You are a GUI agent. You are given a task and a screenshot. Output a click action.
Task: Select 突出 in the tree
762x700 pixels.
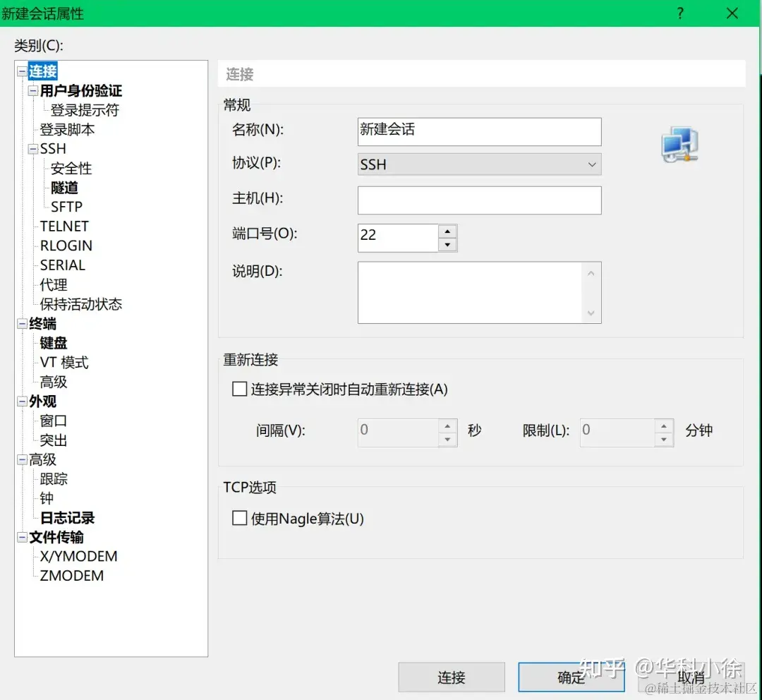tap(54, 440)
